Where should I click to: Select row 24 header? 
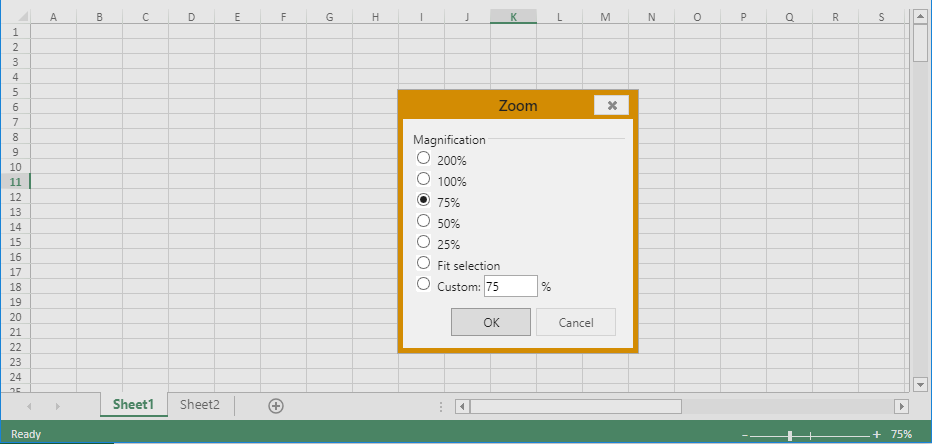pos(15,376)
